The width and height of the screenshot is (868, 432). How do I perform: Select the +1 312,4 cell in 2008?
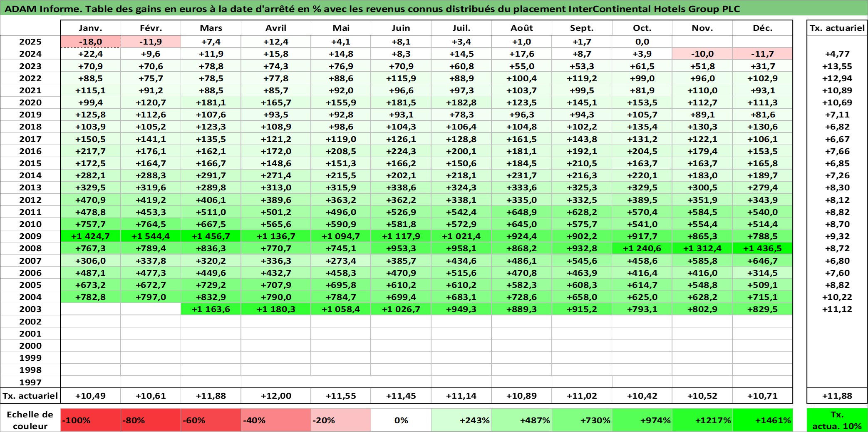pyautogui.click(x=702, y=248)
